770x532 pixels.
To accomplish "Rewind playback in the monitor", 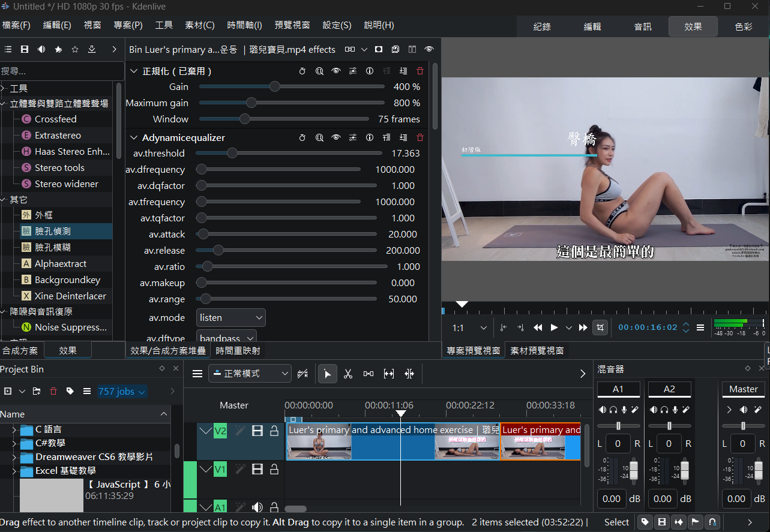I will tap(538, 327).
